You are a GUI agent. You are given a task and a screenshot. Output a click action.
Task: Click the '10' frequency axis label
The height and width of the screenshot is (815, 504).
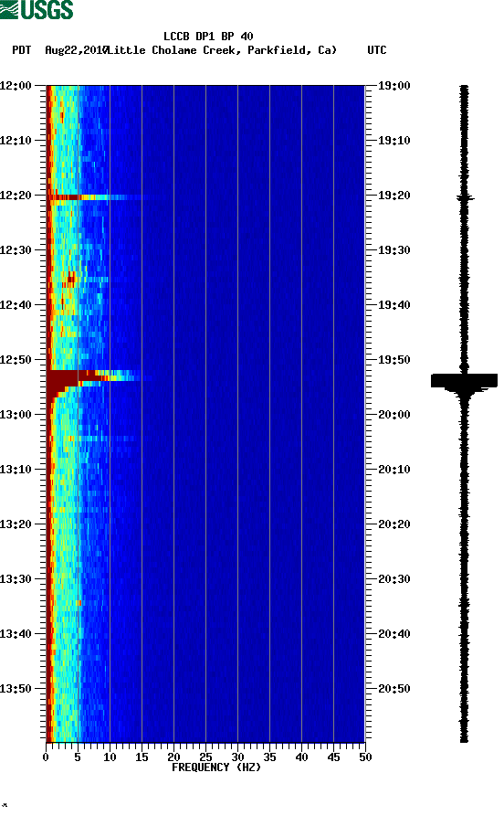click(x=110, y=757)
